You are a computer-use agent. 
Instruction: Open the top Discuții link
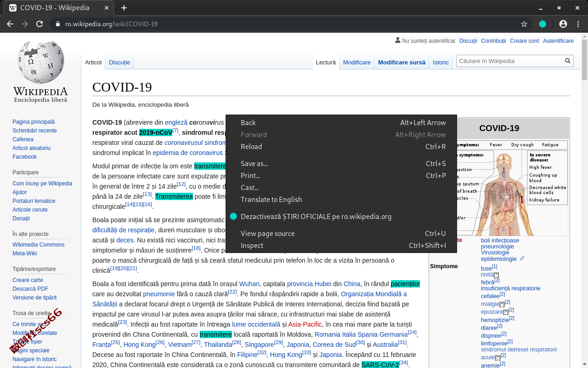coord(468,41)
